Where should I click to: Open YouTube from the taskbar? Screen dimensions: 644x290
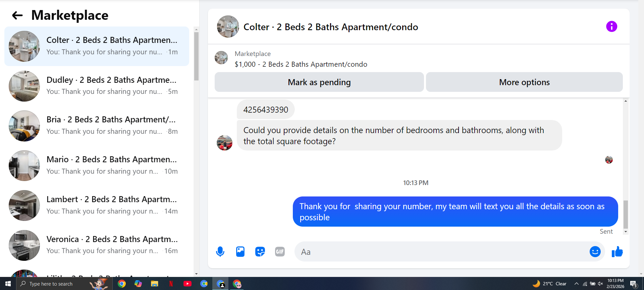187,284
